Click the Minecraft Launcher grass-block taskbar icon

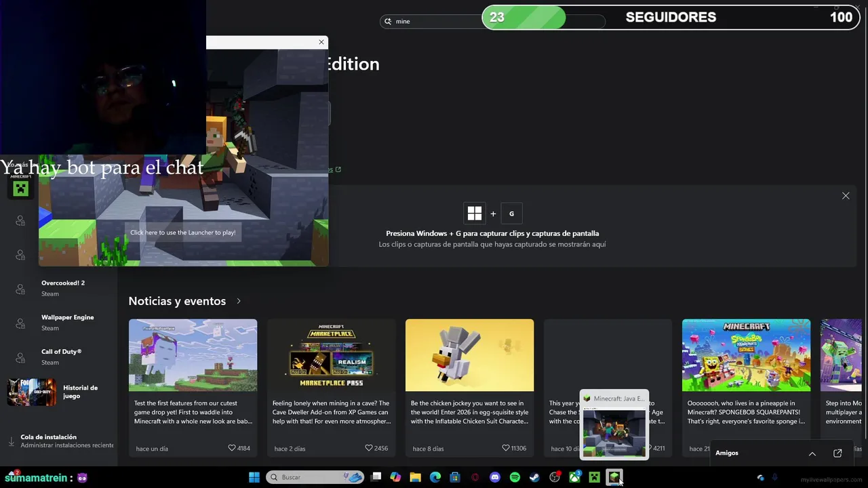pos(614,477)
